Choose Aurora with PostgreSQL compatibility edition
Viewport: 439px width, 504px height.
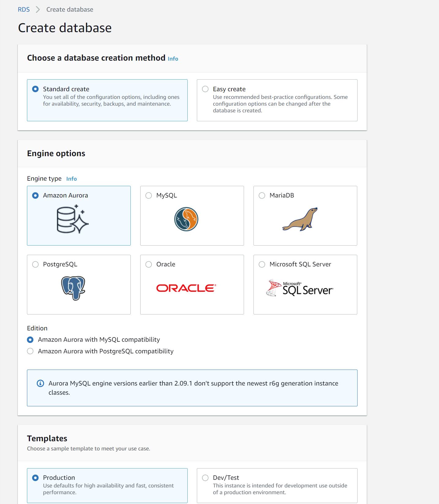tap(30, 351)
